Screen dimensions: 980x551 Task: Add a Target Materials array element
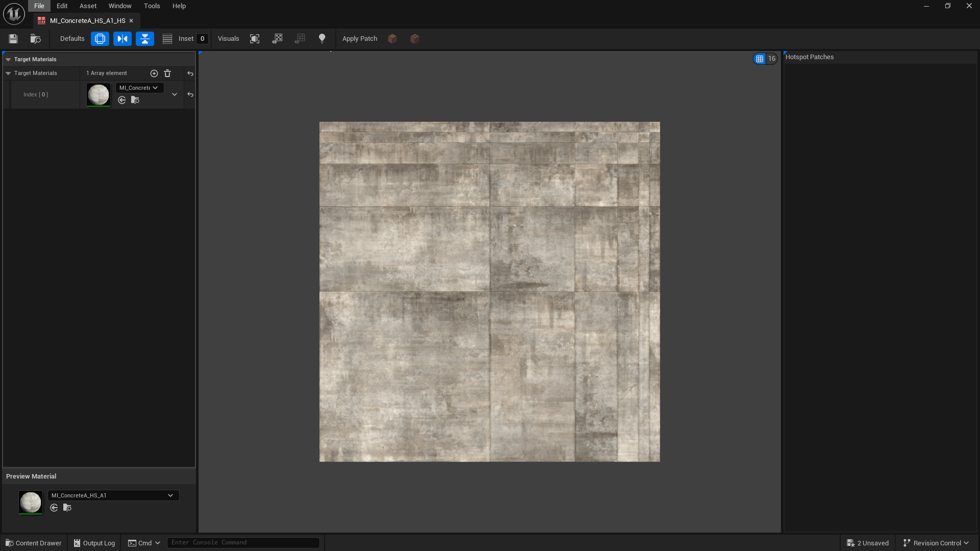click(x=154, y=73)
